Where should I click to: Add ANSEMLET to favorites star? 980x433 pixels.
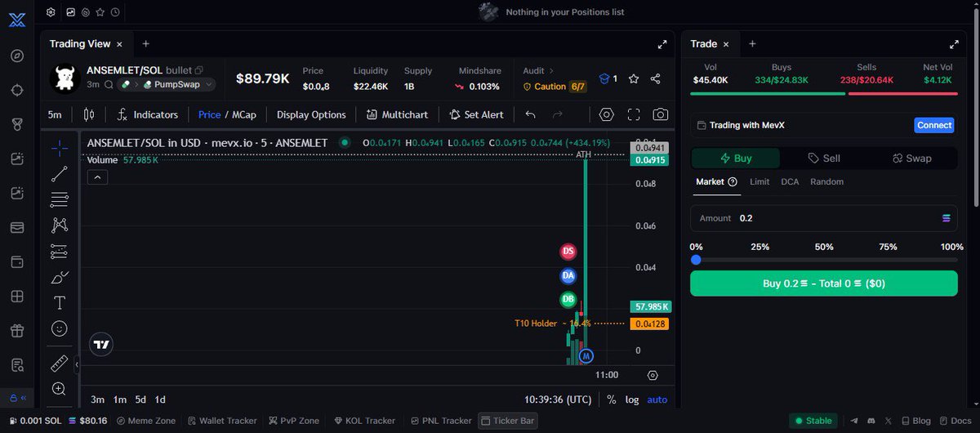(634, 78)
